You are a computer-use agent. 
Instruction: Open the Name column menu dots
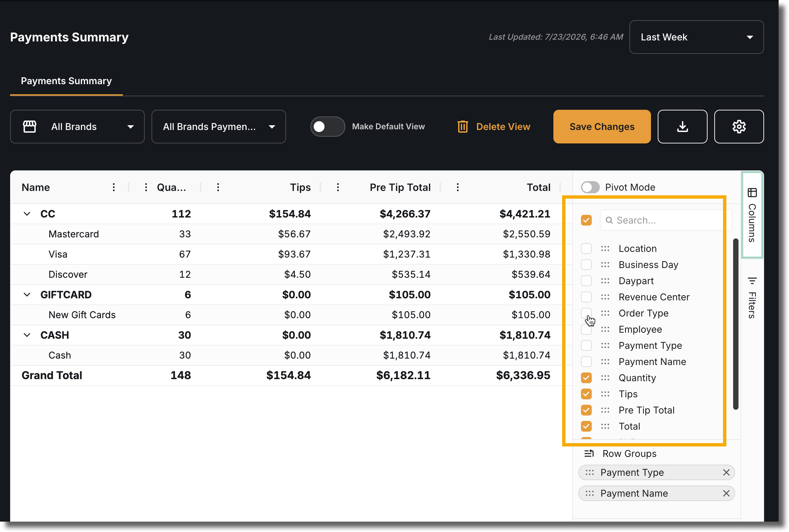pos(114,187)
